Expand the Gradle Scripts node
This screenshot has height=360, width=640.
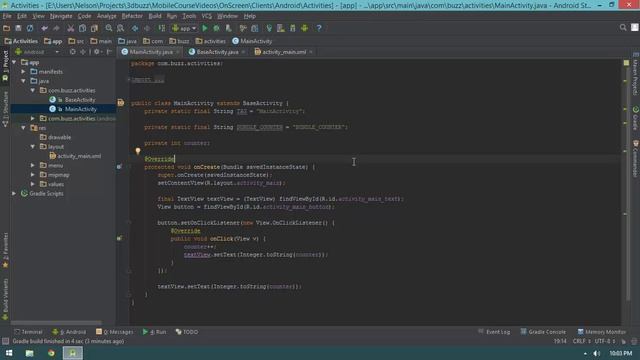[15, 193]
